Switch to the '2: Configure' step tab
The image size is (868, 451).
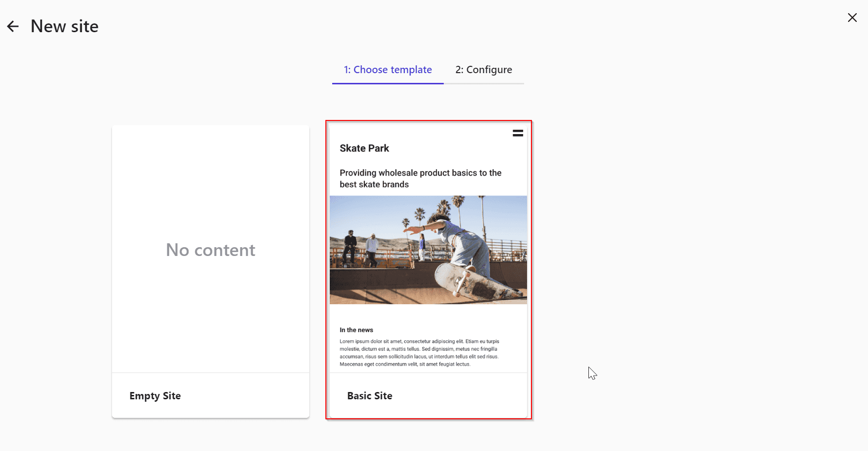[484, 70]
